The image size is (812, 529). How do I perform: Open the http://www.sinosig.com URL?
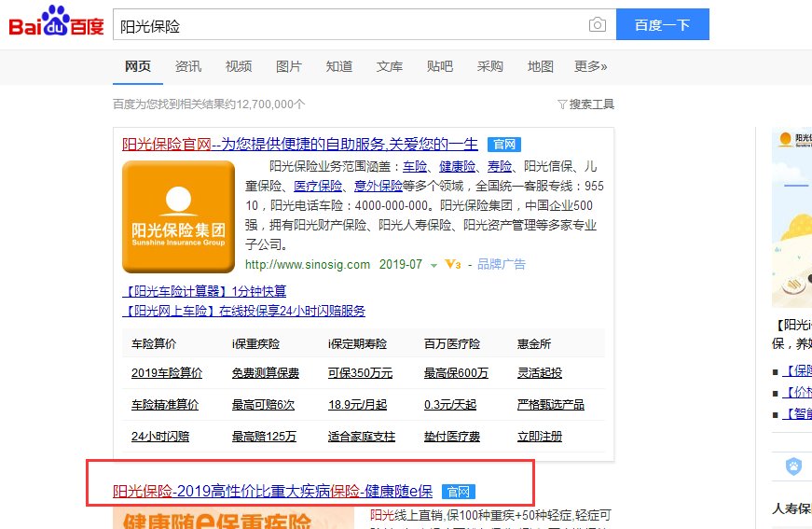[x=308, y=264]
